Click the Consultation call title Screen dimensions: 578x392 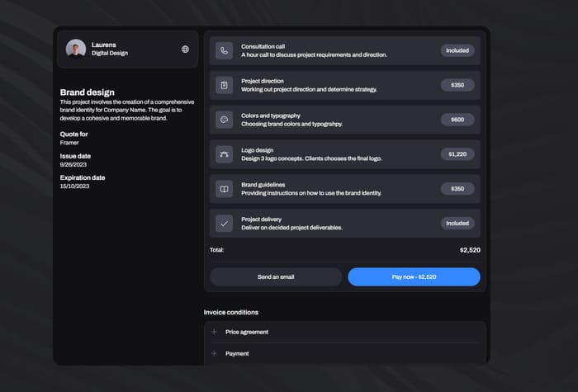point(263,46)
